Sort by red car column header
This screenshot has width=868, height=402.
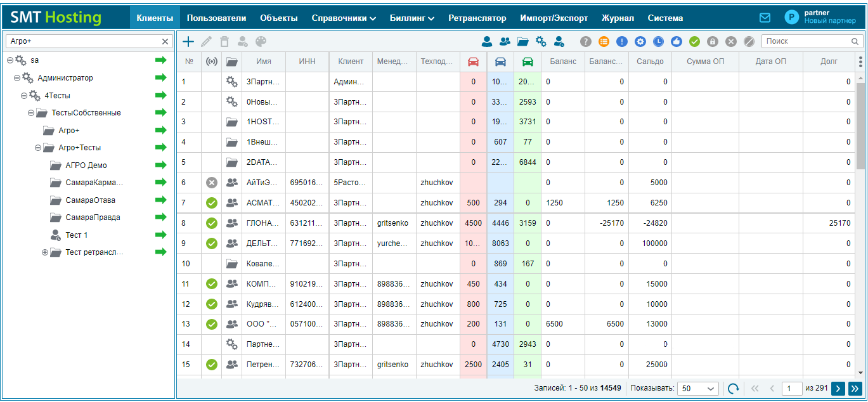(x=473, y=62)
